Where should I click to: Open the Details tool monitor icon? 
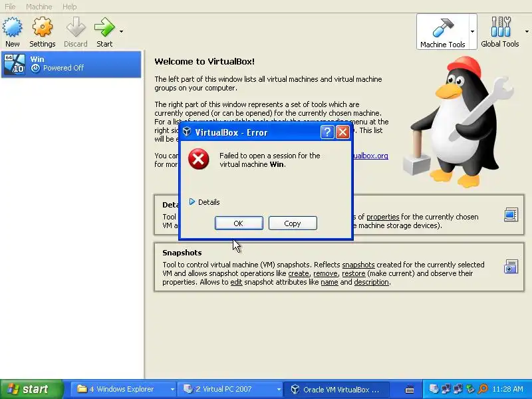tap(511, 215)
